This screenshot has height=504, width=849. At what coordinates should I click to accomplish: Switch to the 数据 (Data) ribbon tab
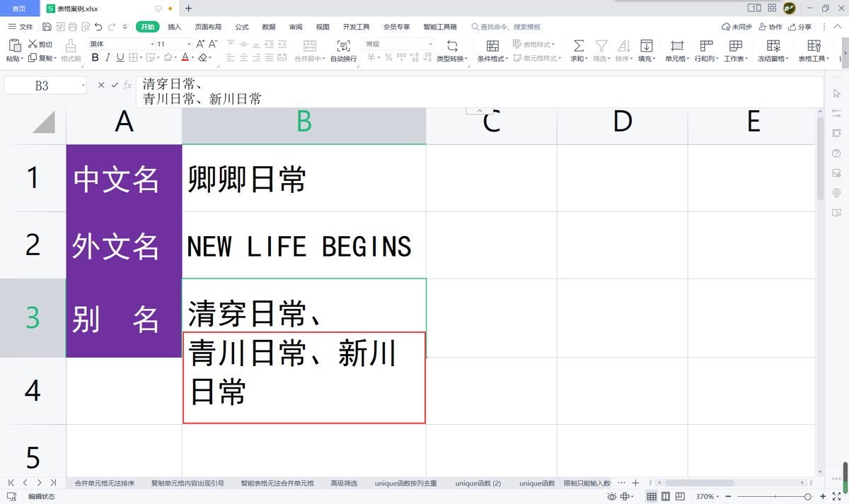click(x=269, y=27)
